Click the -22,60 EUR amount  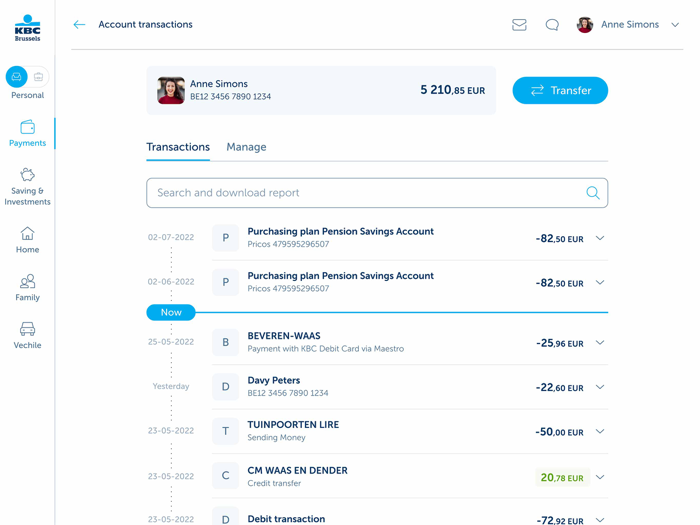click(x=560, y=388)
